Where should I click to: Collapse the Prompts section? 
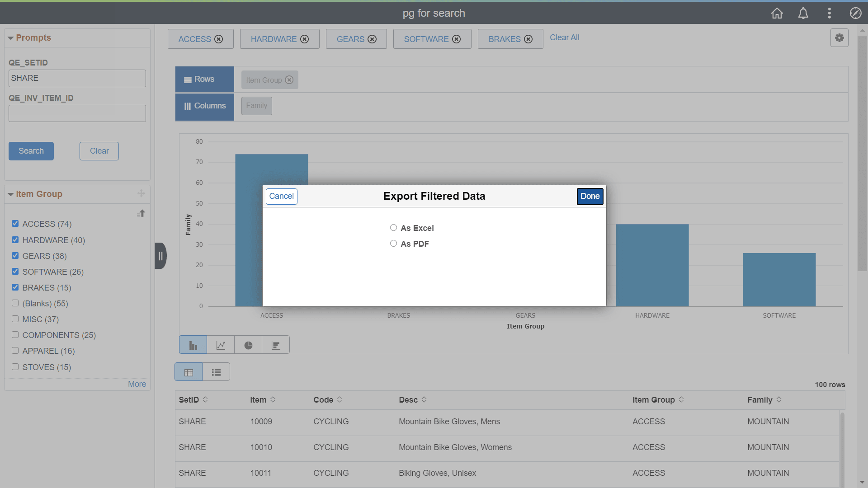10,38
